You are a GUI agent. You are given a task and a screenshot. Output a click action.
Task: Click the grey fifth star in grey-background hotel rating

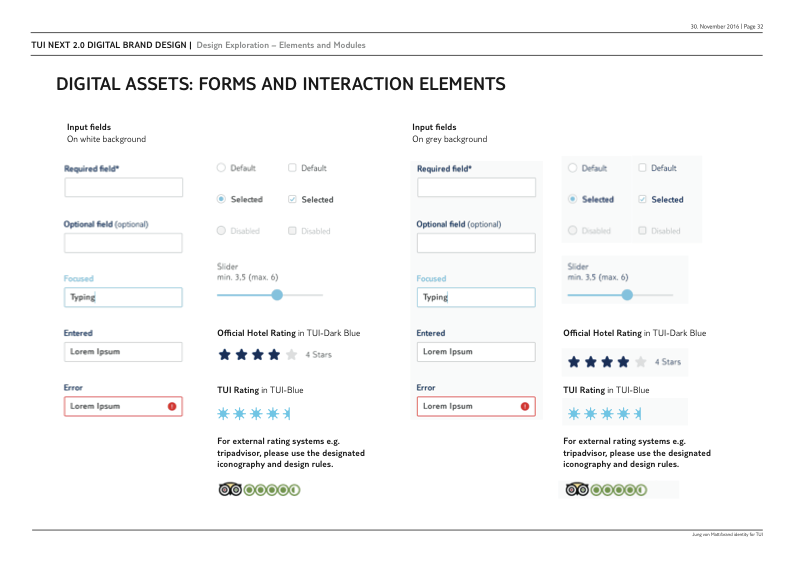point(640,362)
